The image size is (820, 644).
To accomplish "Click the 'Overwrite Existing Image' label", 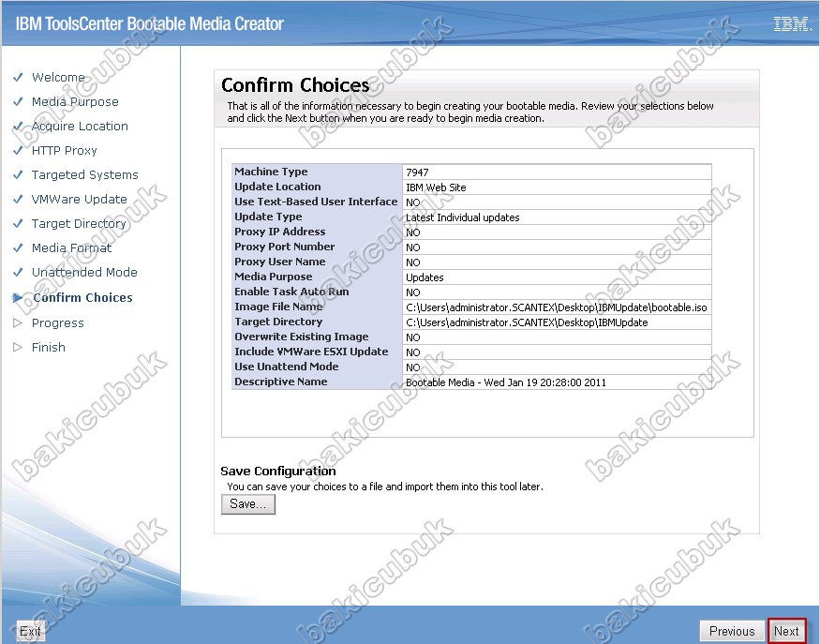I will pyautogui.click(x=301, y=337).
